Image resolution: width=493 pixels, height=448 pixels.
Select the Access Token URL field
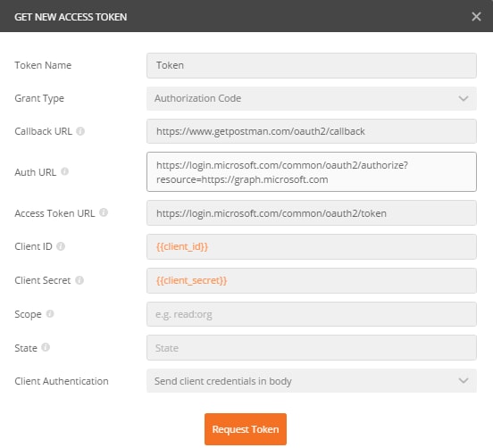[312, 213]
